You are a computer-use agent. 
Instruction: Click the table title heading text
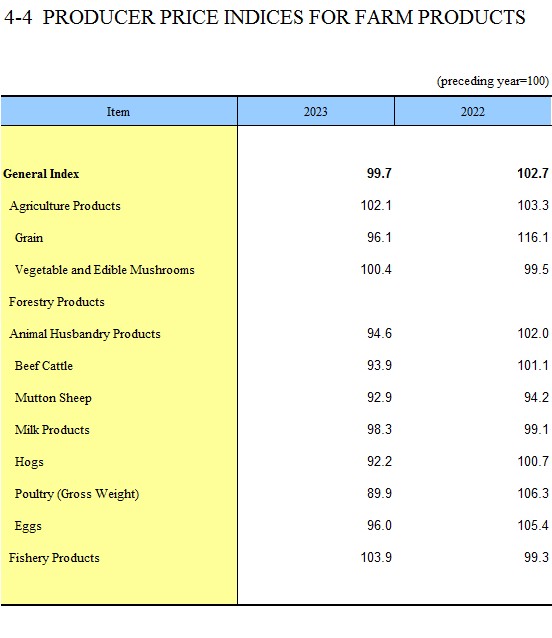[x=265, y=17]
